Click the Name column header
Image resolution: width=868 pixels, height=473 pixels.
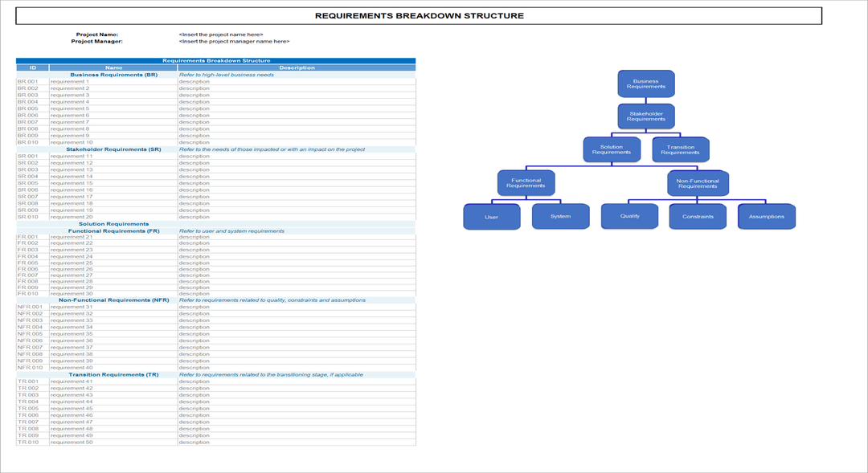click(x=113, y=67)
